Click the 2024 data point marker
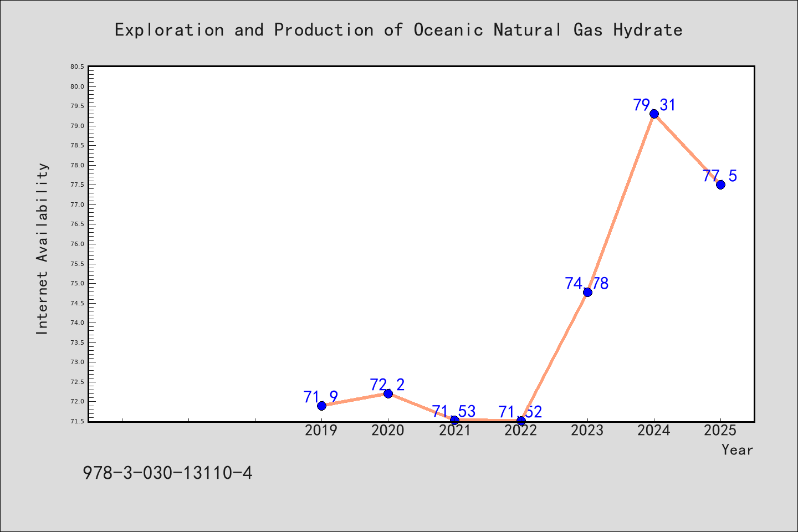The width and height of the screenshot is (798, 532). coord(654,114)
